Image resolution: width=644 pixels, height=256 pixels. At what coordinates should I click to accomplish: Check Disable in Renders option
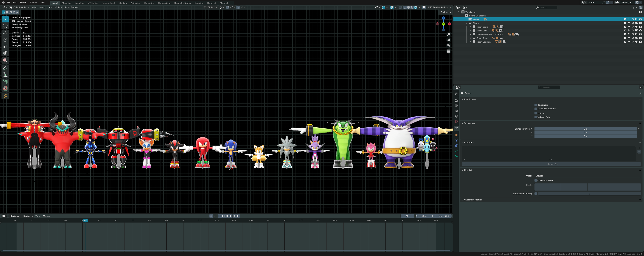(x=535, y=109)
